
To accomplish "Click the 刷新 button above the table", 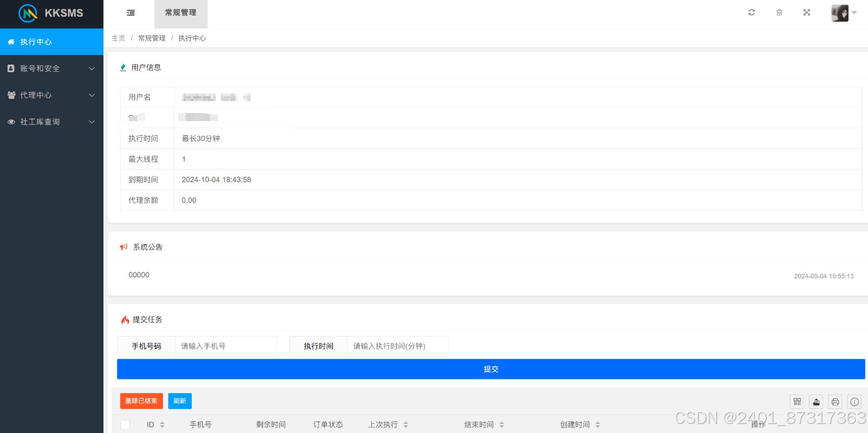I will coord(180,401).
